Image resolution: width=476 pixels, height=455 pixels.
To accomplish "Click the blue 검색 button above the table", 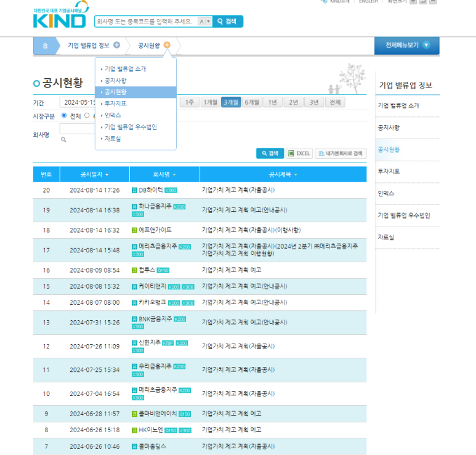I will [270, 153].
